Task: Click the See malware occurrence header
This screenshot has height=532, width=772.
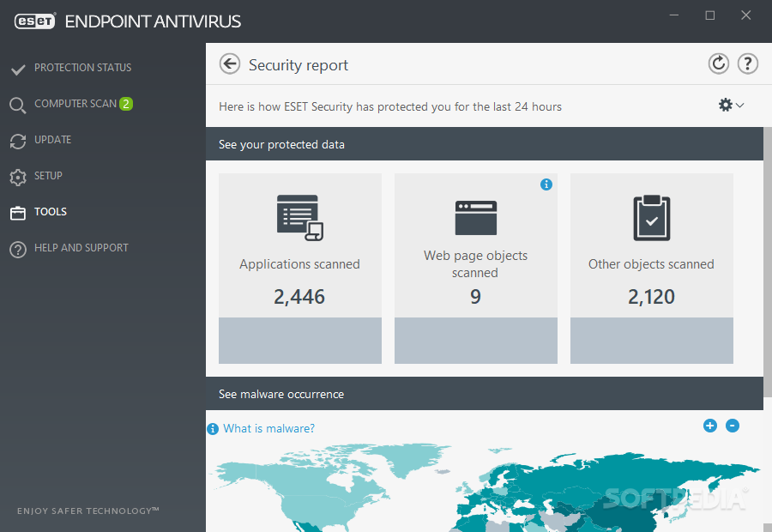Action: click(485, 394)
